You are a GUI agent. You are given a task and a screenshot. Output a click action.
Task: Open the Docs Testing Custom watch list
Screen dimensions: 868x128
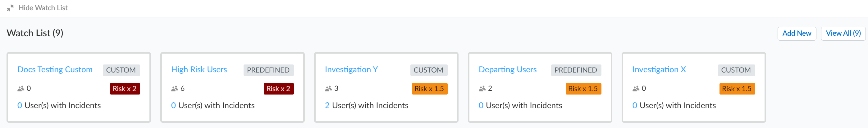pos(55,69)
